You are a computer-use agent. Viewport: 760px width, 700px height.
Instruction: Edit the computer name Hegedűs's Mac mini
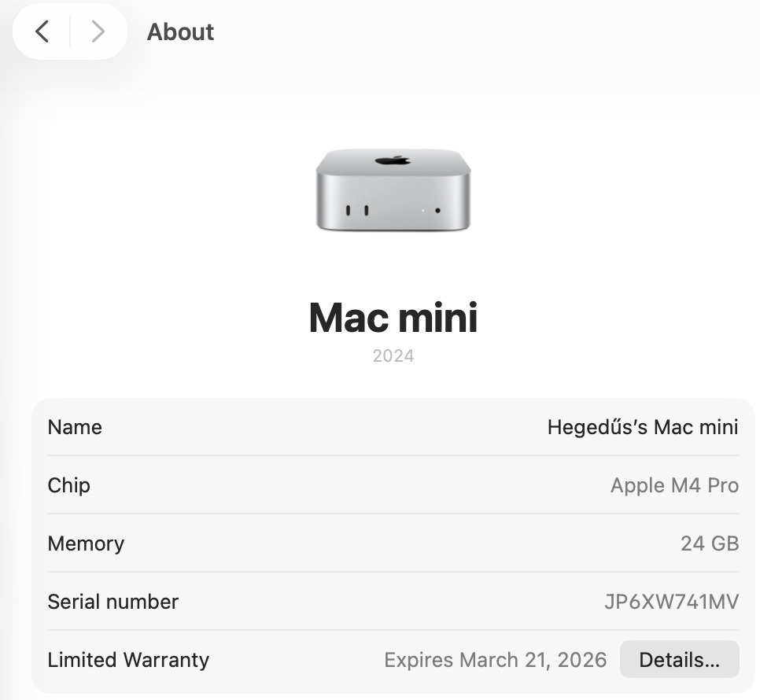click(x=642, y=427)
